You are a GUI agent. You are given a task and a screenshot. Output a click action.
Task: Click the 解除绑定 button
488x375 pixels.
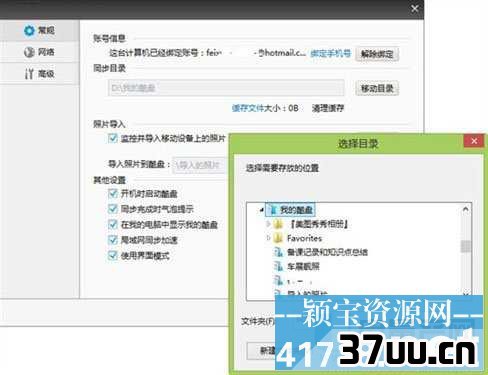coord(377,54)
